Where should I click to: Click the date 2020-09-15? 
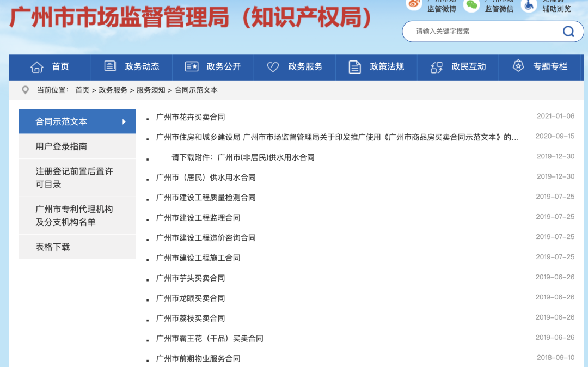pyautogui.click(x=555, y=137)
